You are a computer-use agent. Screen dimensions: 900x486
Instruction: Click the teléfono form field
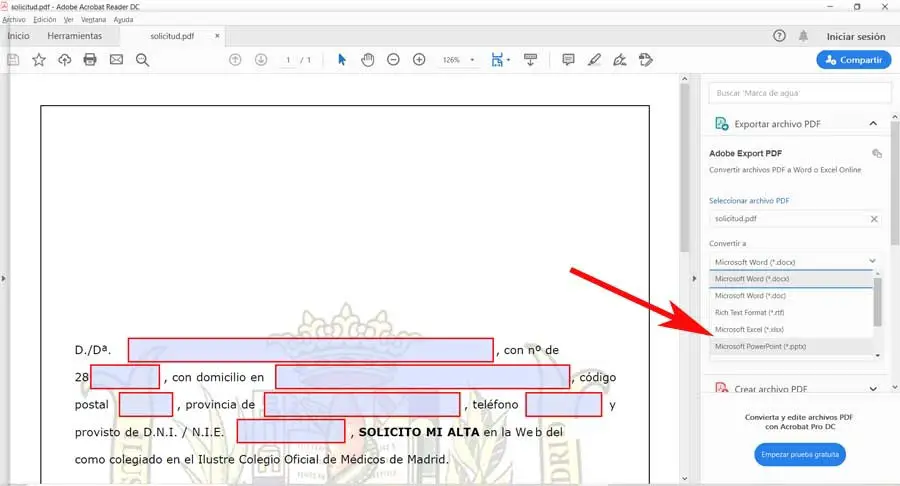(x=564, y=405)
